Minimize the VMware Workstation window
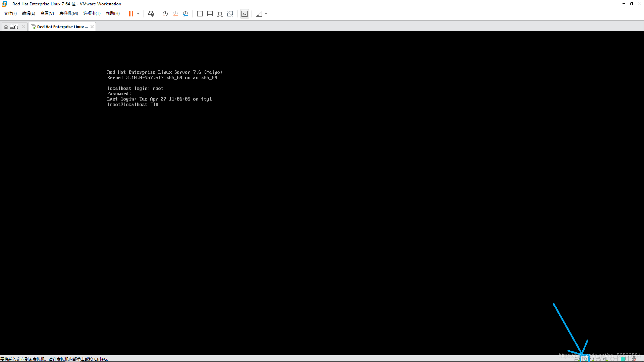This screenshot has width=644, height=362. (624, 4)
